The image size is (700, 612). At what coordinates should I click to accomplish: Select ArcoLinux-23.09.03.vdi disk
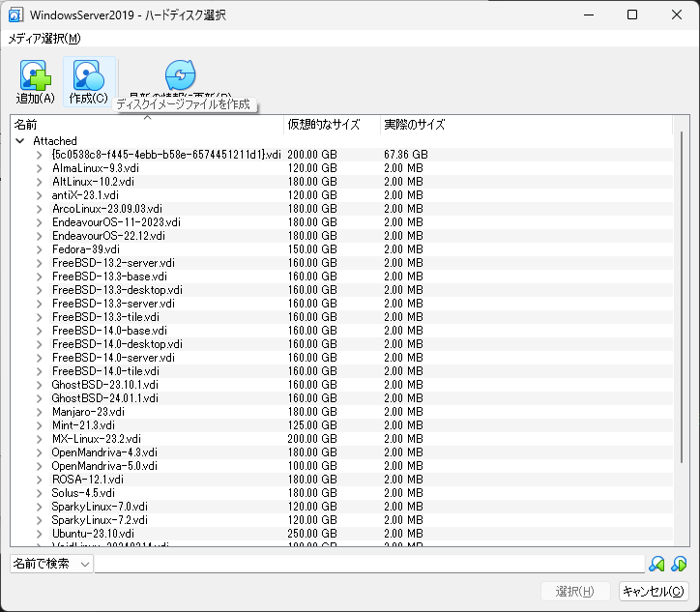pos(107,209)
